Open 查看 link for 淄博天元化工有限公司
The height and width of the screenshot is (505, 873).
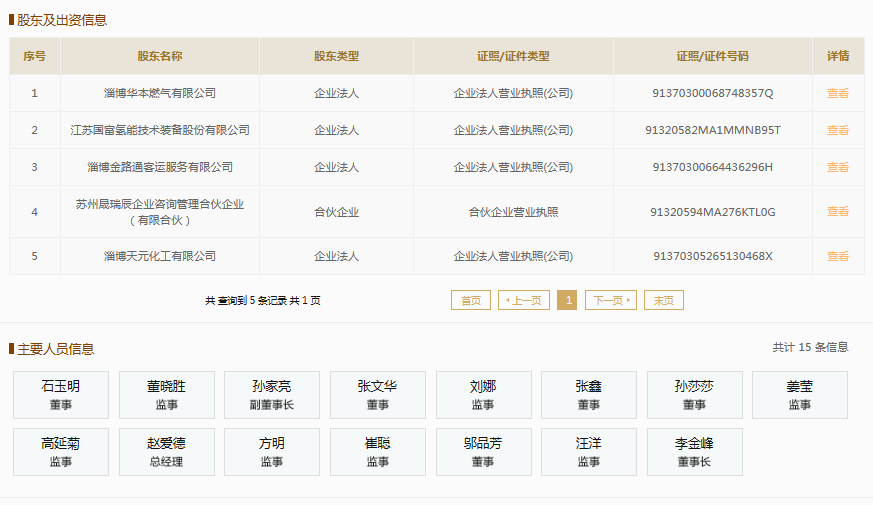(x=837, y=256)
